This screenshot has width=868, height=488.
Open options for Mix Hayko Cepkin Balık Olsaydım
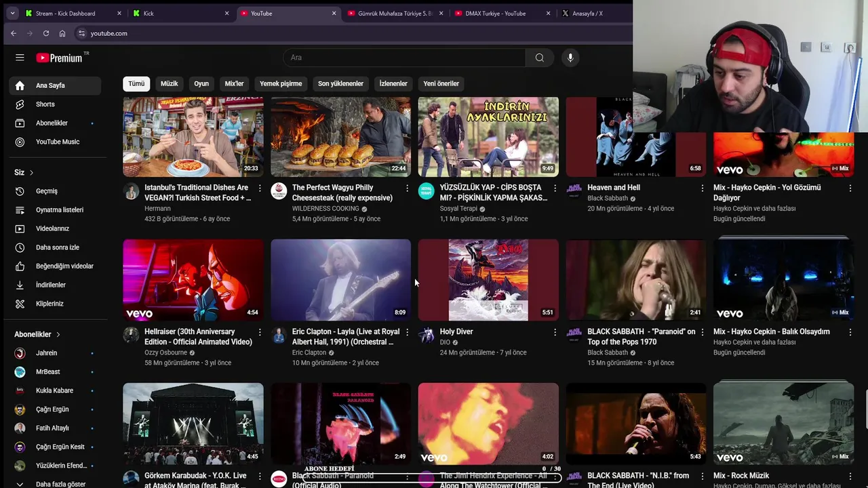[850, 332]
